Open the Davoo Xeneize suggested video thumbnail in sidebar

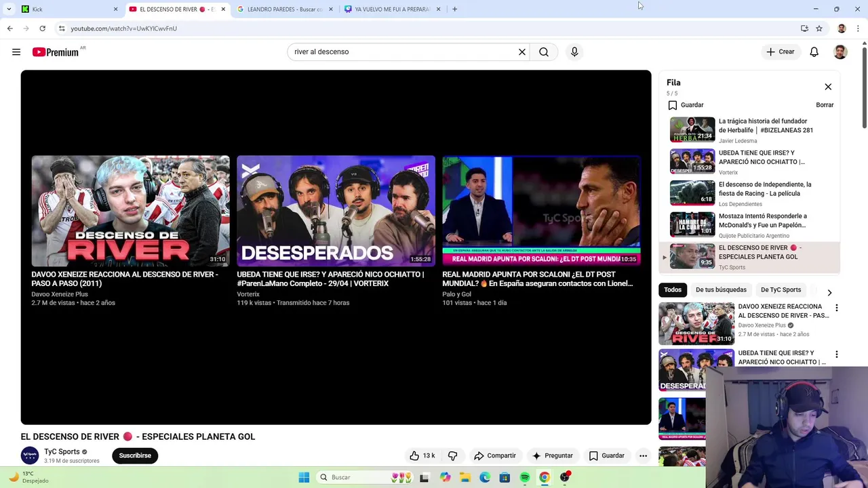[696, 323]
